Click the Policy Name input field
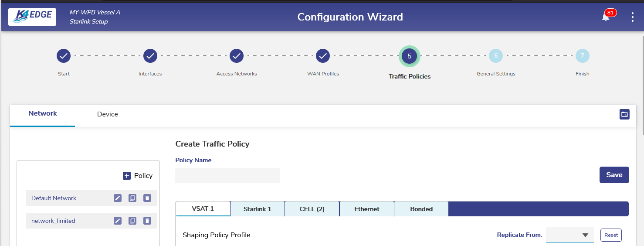The image size is (644, 246). tap(227, 175)
